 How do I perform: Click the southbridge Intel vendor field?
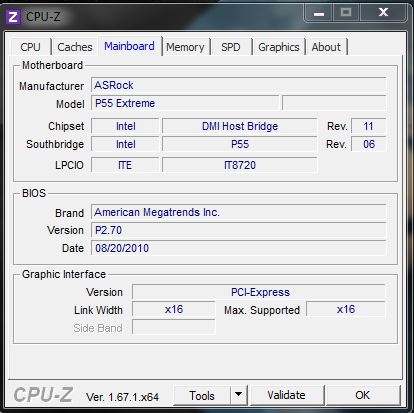click(125, 144)
